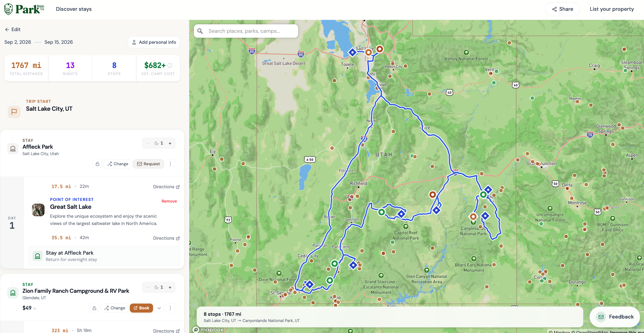Open Directions for the 17.5 mi leg
Image resolution: width=644 pixels, height=333 pixels.
[x=166, y=187]
